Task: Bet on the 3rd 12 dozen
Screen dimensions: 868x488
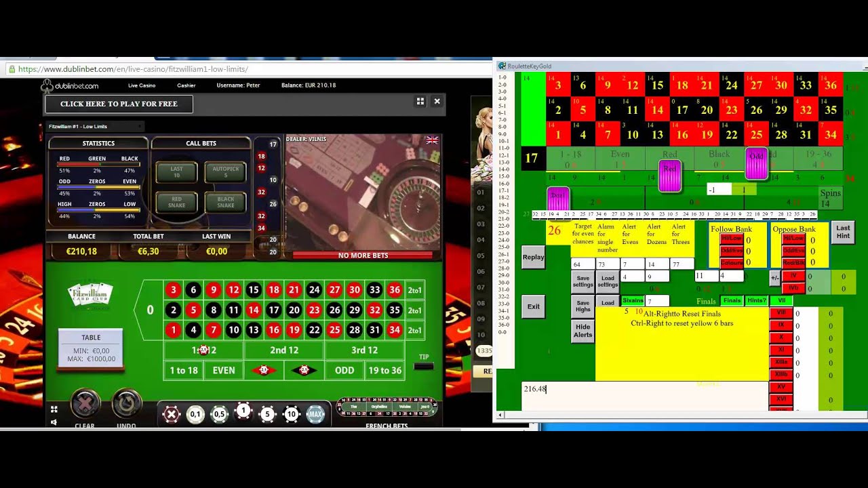Action: [364, 350]
